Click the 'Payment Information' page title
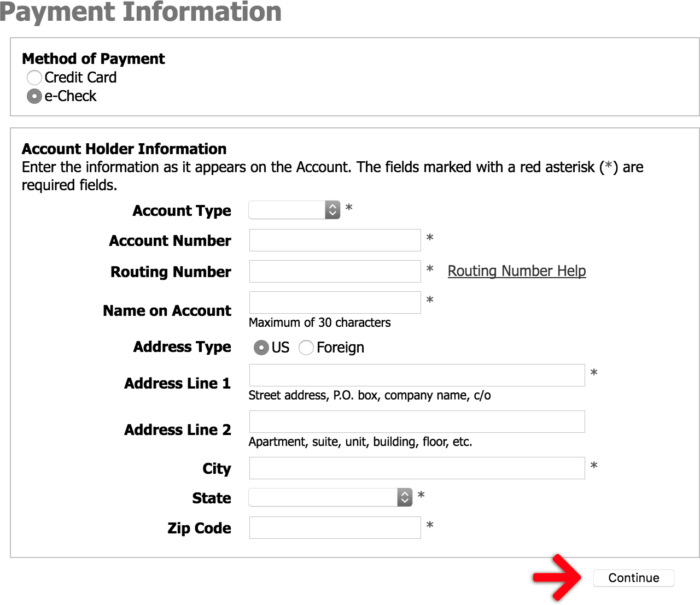This screenshot has height=605, width=700. (141, 12)
